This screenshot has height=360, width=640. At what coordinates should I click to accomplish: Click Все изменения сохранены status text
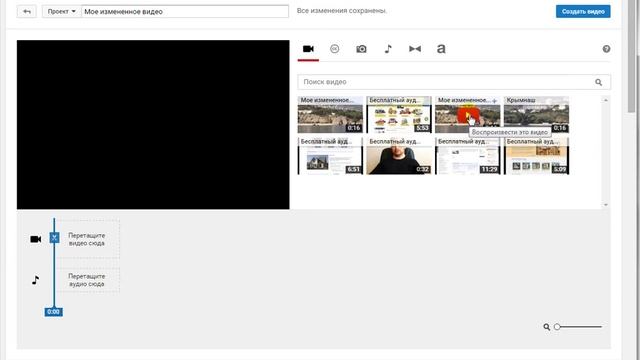point(342,11)
